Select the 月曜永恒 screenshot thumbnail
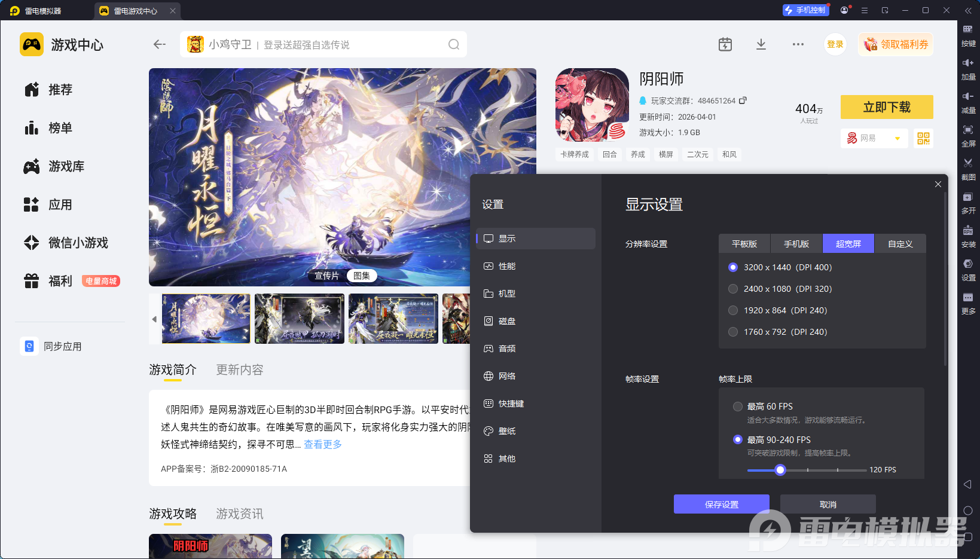 (206, 319)
